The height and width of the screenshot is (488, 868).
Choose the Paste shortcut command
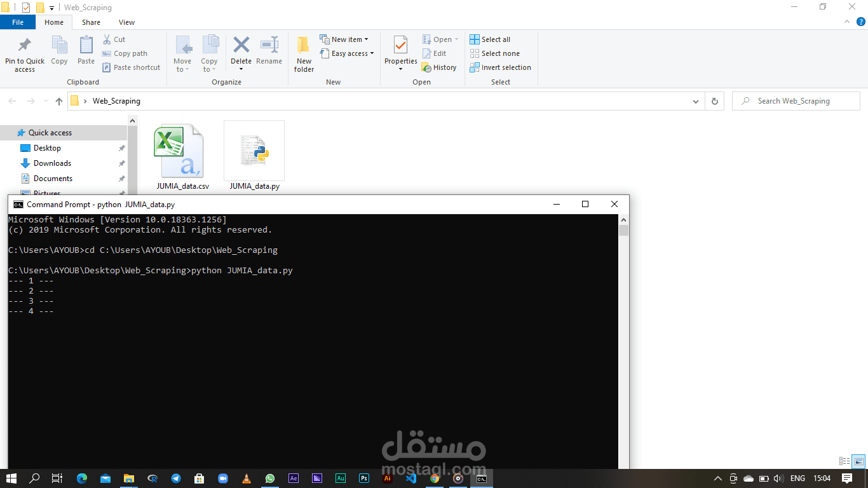(132, 67)
